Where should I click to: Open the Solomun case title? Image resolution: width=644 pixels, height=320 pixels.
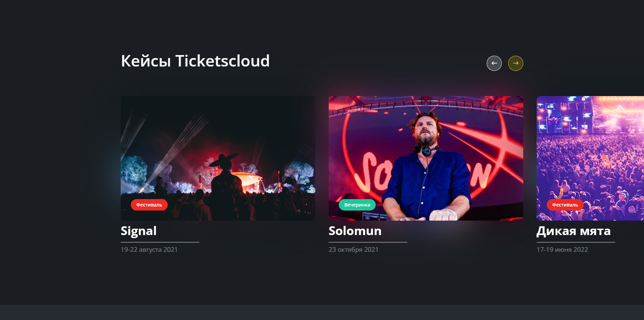pyautogui.click(x=355, y=231)
